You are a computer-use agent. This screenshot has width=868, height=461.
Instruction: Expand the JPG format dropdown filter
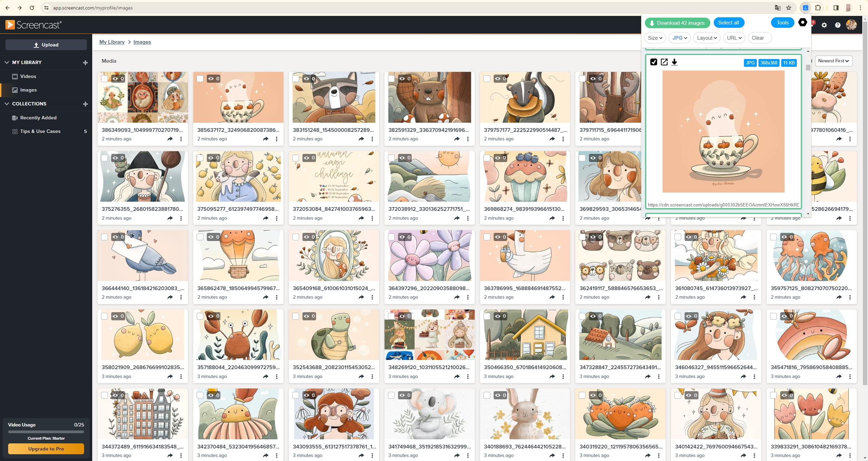[x=679, y=38]
